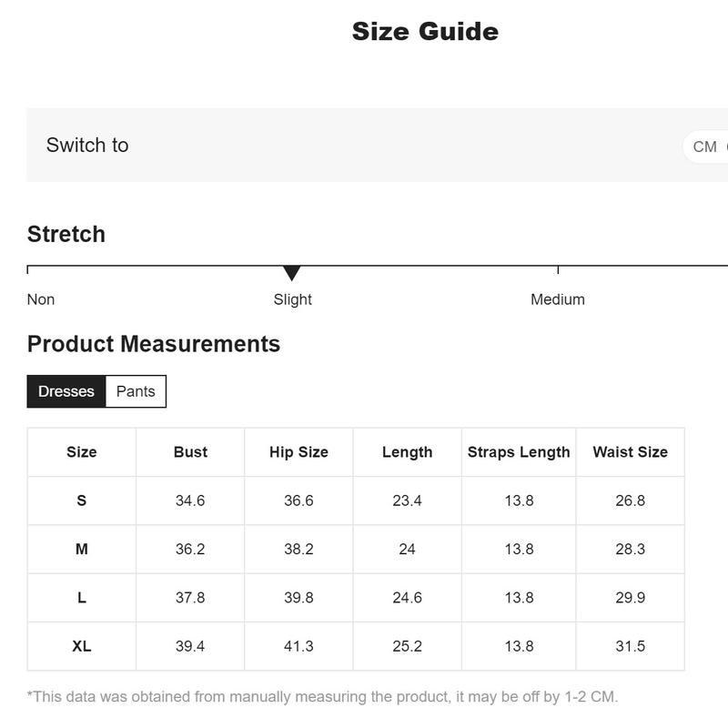728x728 pixels.
Task: Select the S size row label
Action: coord(82,500)
